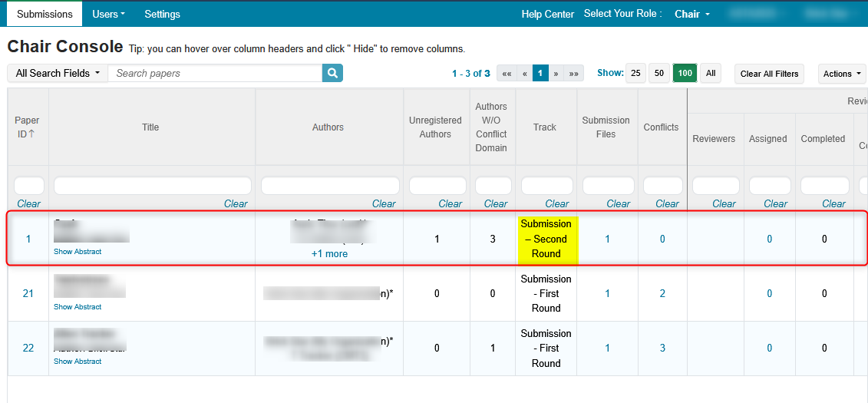
Task: Click the Authors column header
Action: point(328,127)
